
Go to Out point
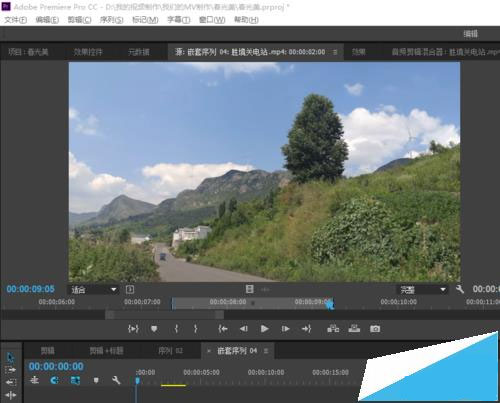pyautogui.click(x=306, y=329)
